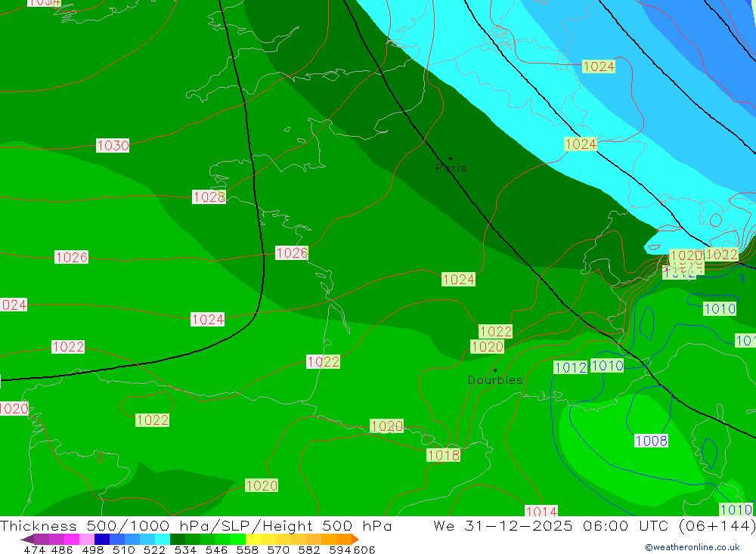Click the Paris city label
The height and width of the screenshot is (554, 756).
451,168
